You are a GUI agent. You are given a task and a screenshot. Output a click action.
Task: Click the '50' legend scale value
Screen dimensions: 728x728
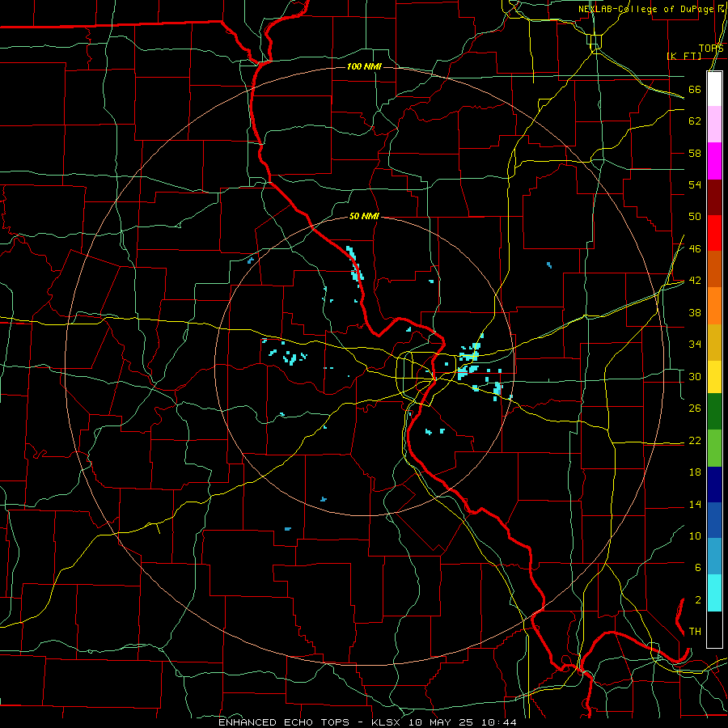tap(695, 217)
